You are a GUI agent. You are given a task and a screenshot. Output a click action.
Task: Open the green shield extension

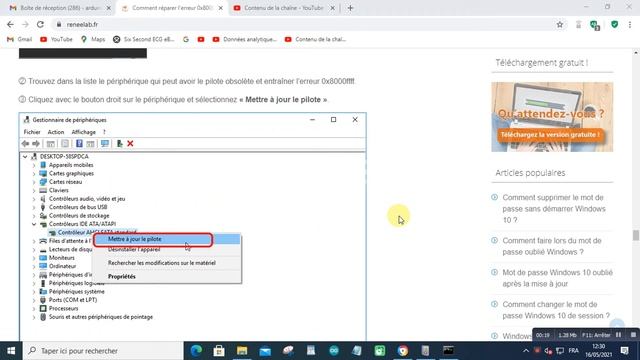614,24
